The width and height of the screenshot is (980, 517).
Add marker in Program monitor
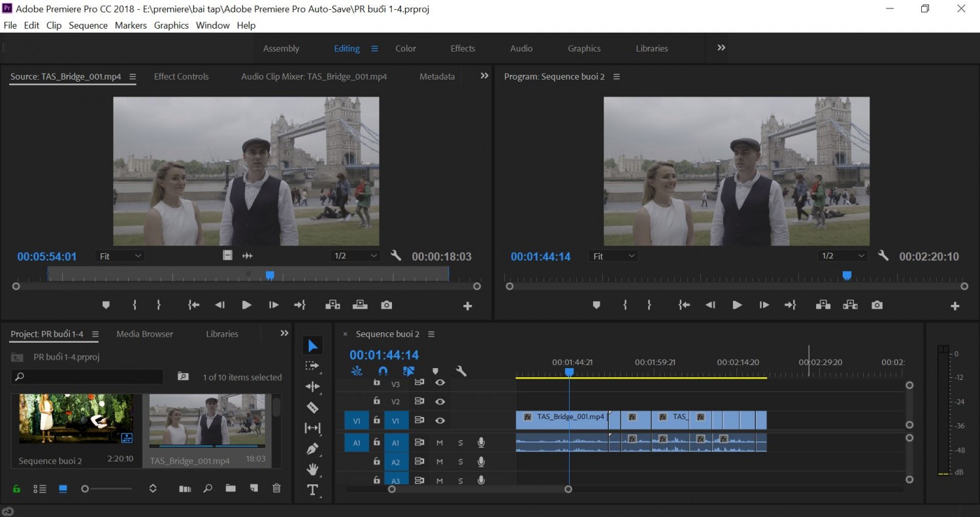[596, 305]
